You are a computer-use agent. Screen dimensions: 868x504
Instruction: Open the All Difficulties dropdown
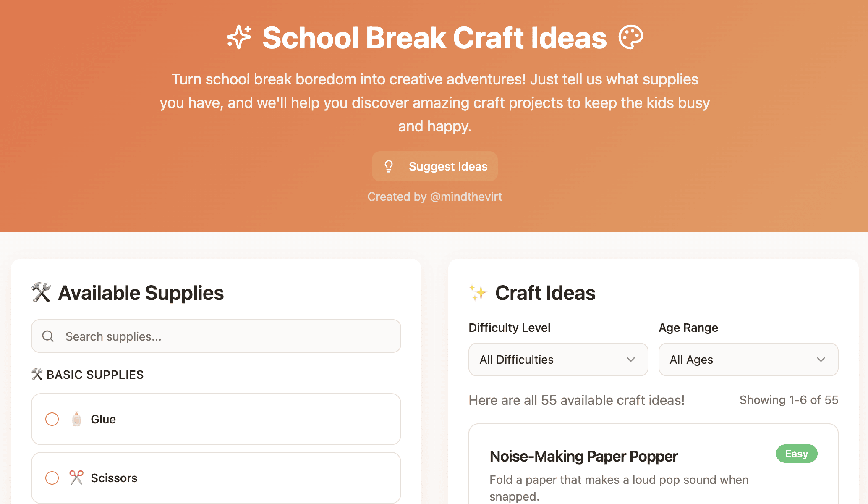click(558, 360)
